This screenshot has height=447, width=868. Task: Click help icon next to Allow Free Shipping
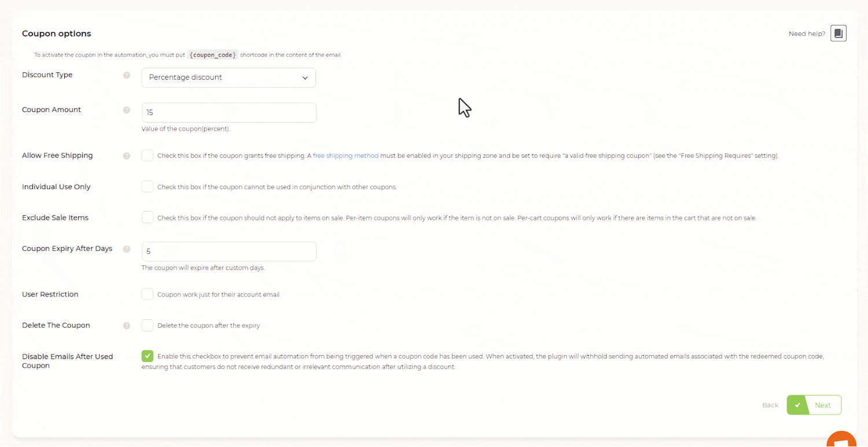[127, 156]
